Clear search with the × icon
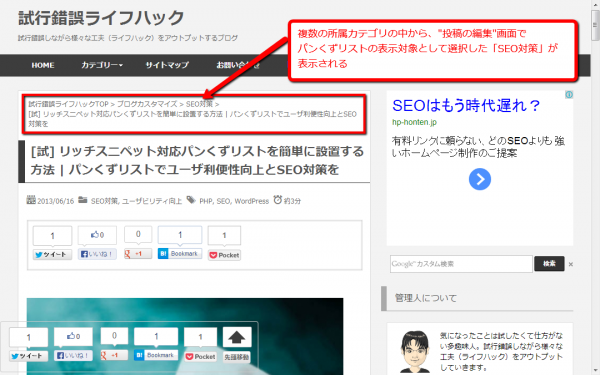This screenshot has width=600, height=375. click(571, 264)
